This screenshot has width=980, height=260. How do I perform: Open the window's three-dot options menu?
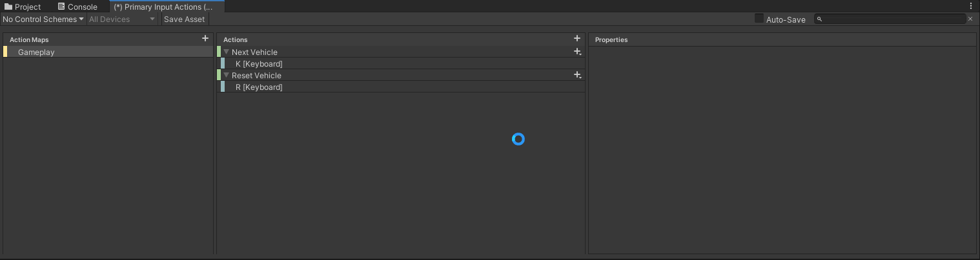[x=971, y=6]
